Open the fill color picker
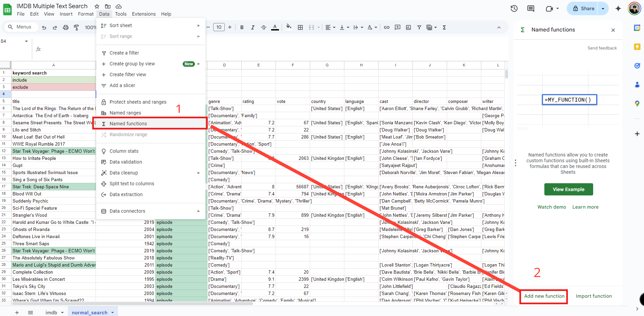Screen dimensions: 644x316 289,27
